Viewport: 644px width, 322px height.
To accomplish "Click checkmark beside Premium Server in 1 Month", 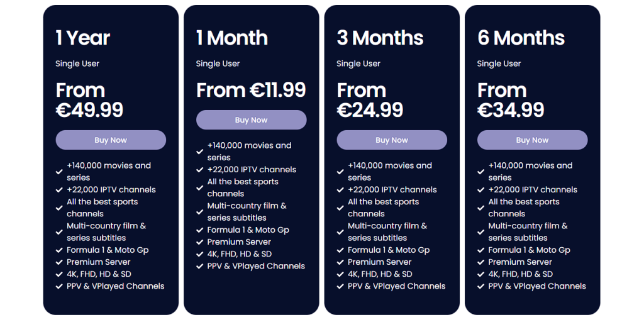I will point(200,242).
